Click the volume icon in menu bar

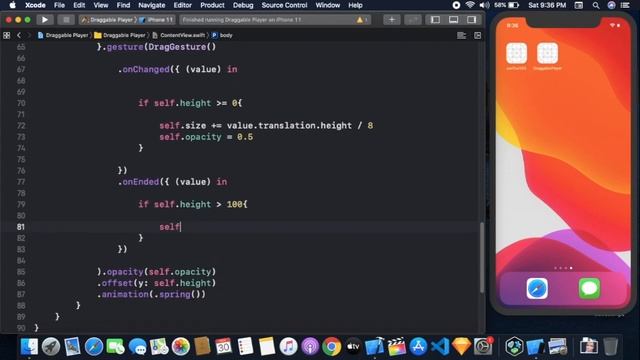coord(484,5)
